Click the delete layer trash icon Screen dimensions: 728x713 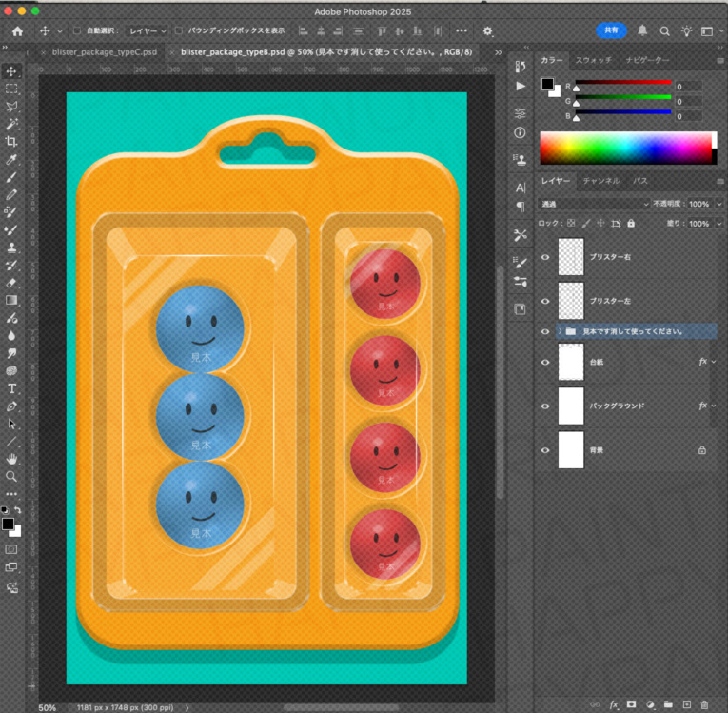(x=704, y=704)
